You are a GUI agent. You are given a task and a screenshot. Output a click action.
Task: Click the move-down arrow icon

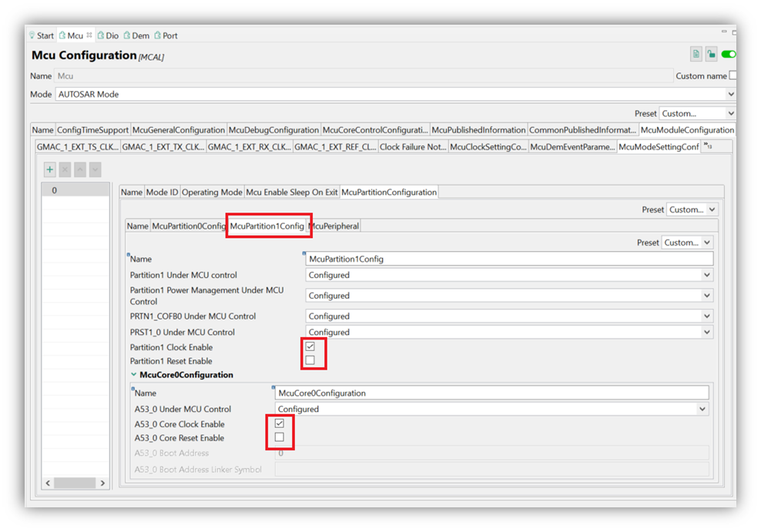(x=96, y=169)
